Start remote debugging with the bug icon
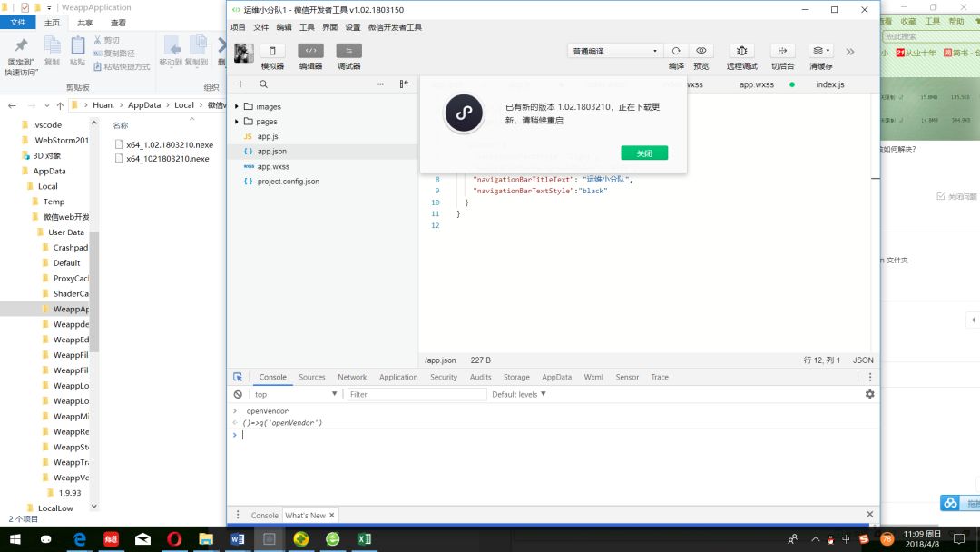Image resolution: width=980 pixels, height=552 pixels. point(742,51)
